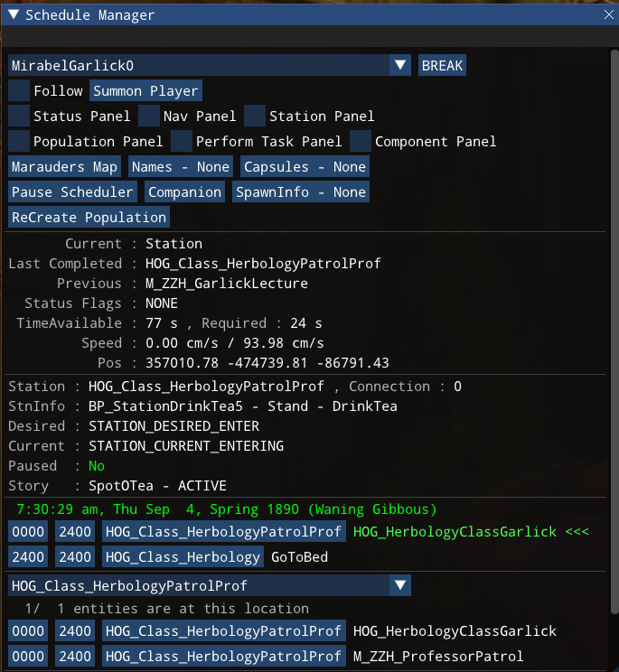Click the Current : Station value
Screen dimensions: 619x672
[x=174, y=244]
